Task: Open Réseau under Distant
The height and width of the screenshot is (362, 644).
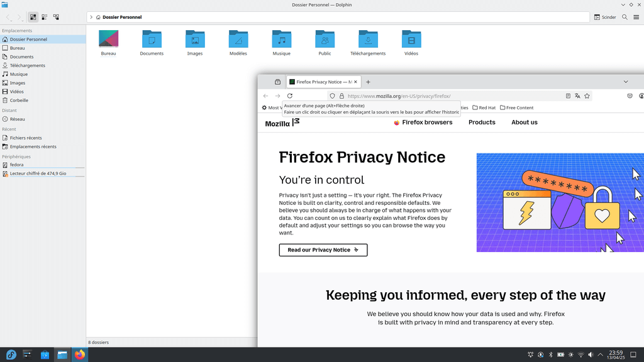Action: tap(43, 119)
